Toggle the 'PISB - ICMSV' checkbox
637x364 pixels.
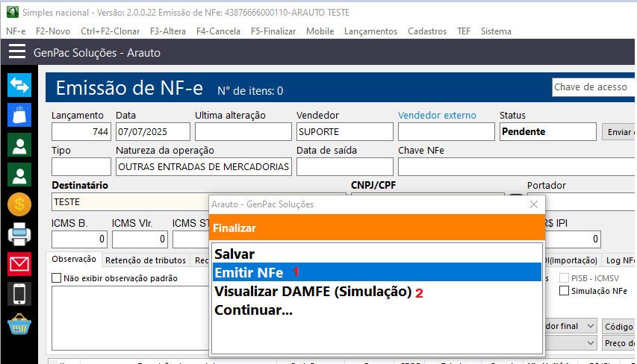click(x=565, y=278)
